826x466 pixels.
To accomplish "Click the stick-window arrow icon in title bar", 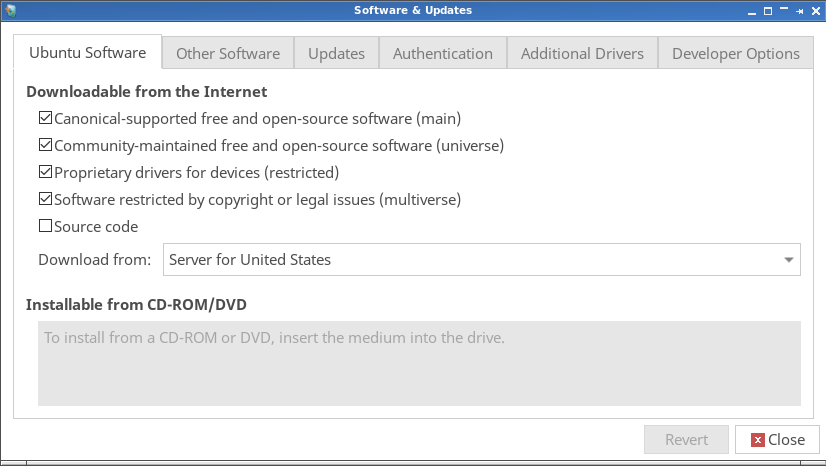I will (x=800, y=11).
